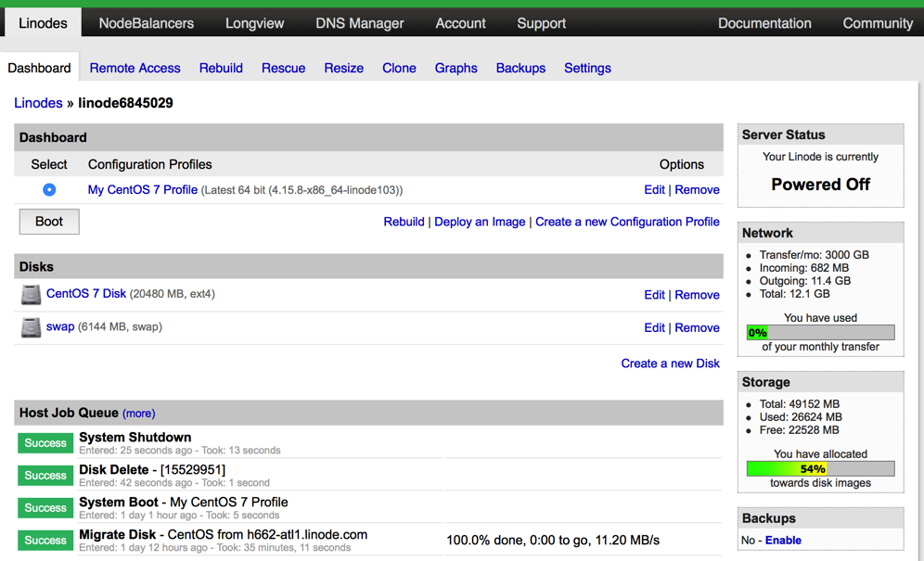The image size is (924, 561).
Task: Open the Graphs tab
Action: [x=456, y=68]
